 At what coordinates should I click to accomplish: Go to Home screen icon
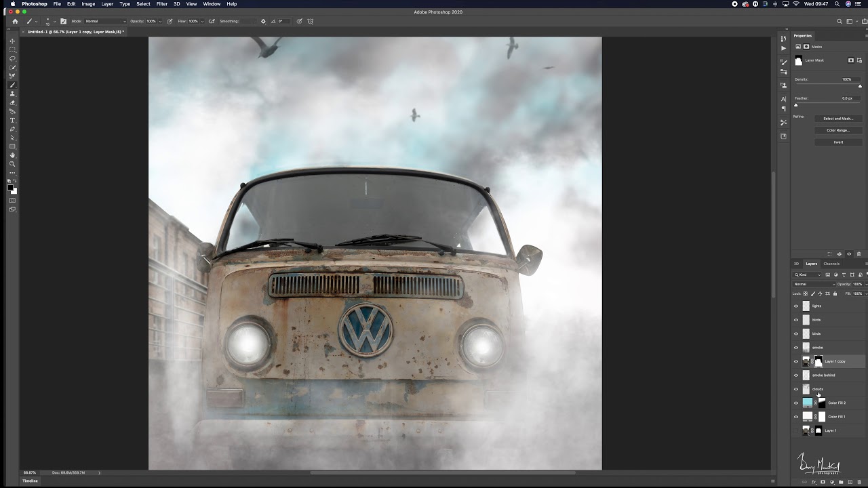coord(15,21)
